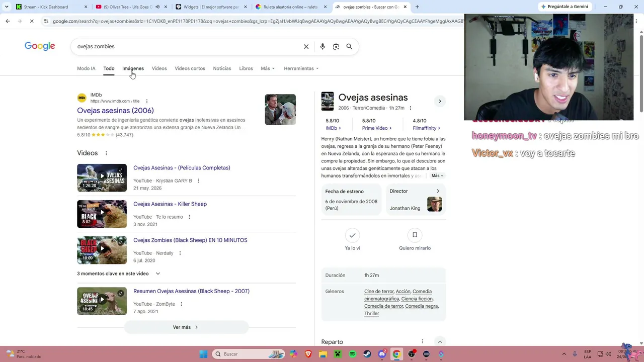The image size is (644, 362).
Task: Open options for the Te lo resumo video
Action: click(x=189, y=217)
